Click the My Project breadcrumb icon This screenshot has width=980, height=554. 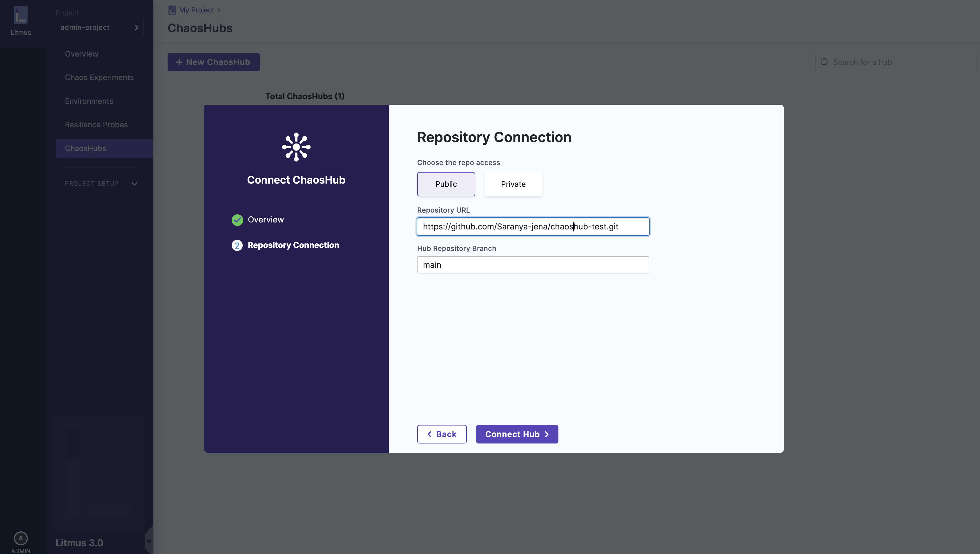(172, 10)
